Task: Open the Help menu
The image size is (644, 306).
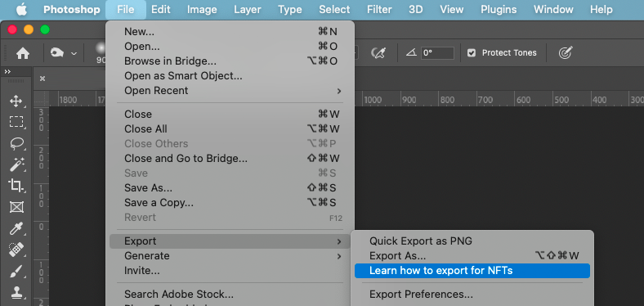Action: 601,10
